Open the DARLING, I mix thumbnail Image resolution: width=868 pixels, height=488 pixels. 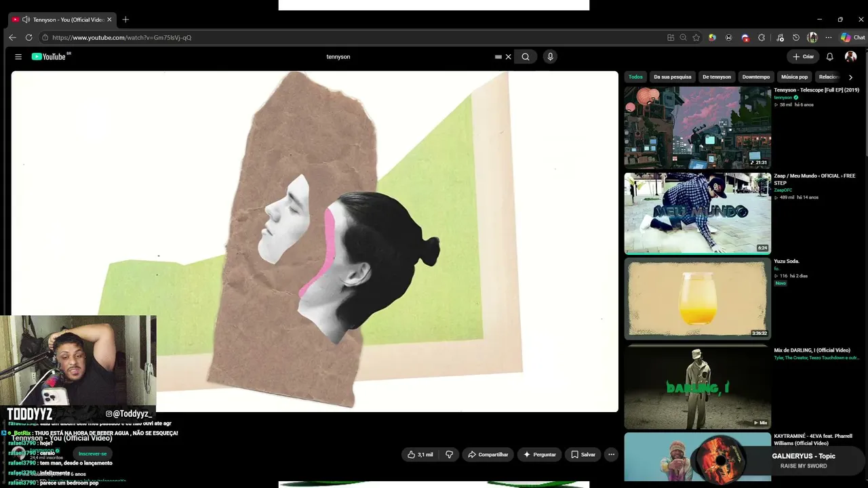click(697, 386)
